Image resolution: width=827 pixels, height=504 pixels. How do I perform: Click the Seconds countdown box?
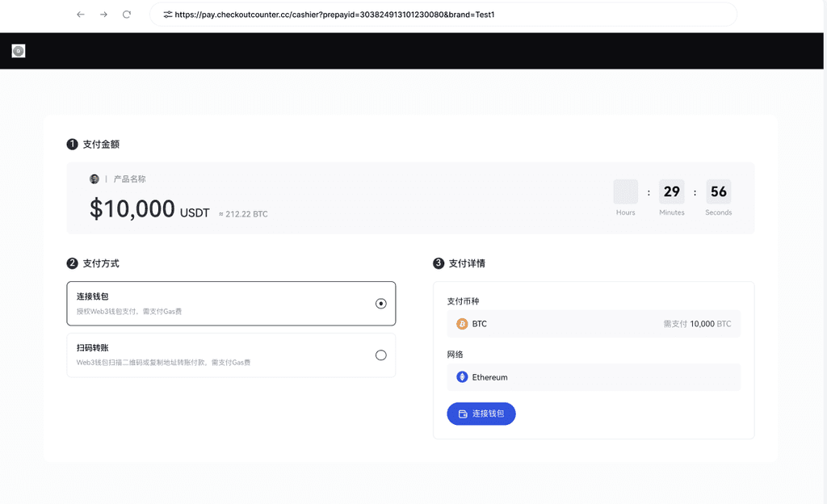pyautogui.click(x=718, y=192)
